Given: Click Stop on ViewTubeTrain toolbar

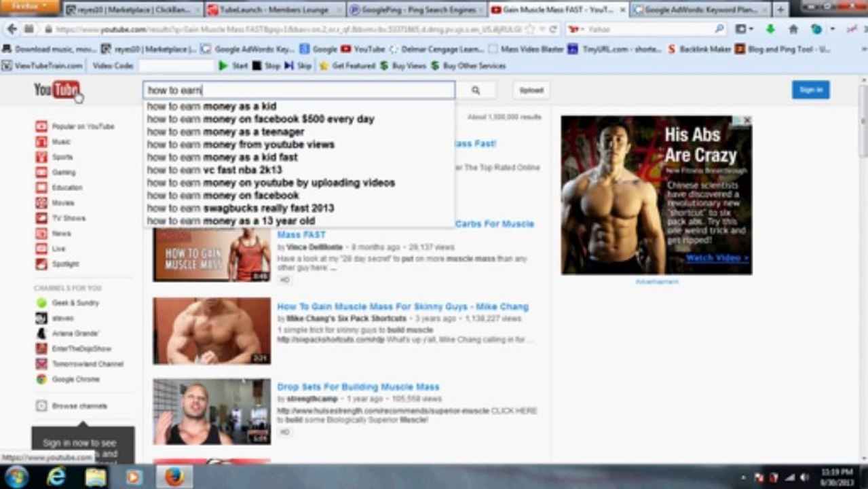Looking at the screenshot, I should 266,66.
